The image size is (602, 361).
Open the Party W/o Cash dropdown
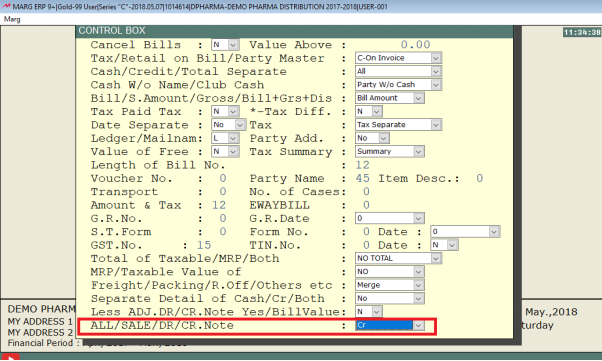point(399,84)
